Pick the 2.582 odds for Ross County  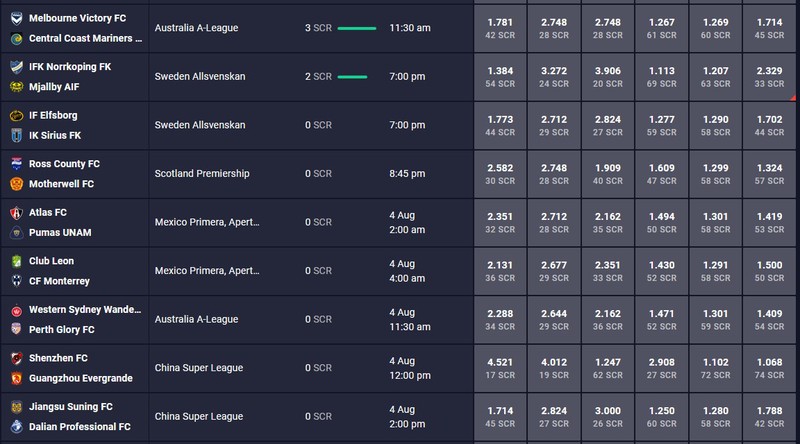tap(500, 174)
